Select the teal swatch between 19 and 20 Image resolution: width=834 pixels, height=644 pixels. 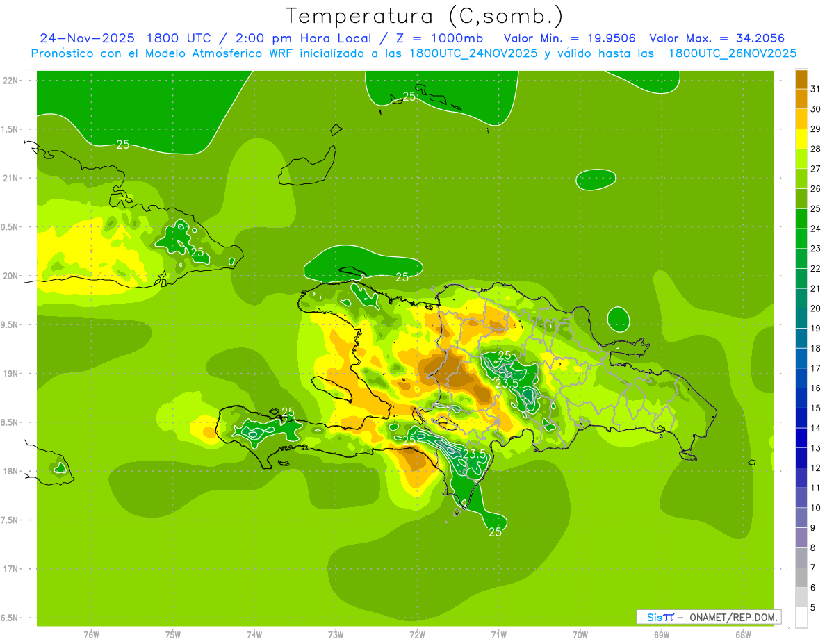801,318
